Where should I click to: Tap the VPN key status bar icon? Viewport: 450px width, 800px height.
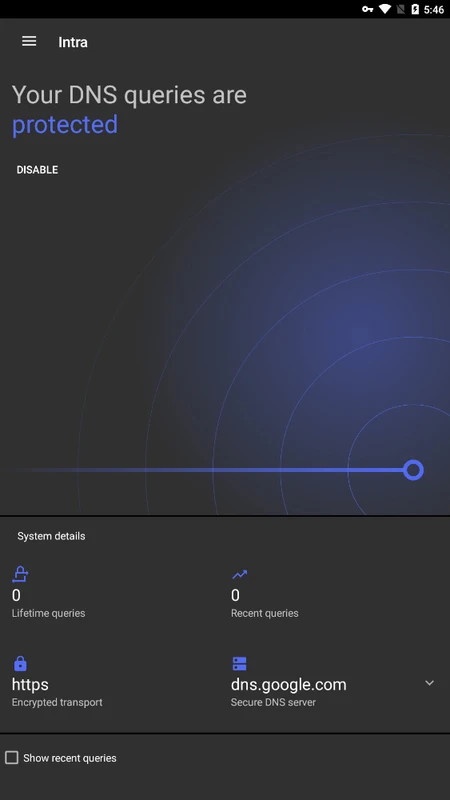tap(367, 9)
